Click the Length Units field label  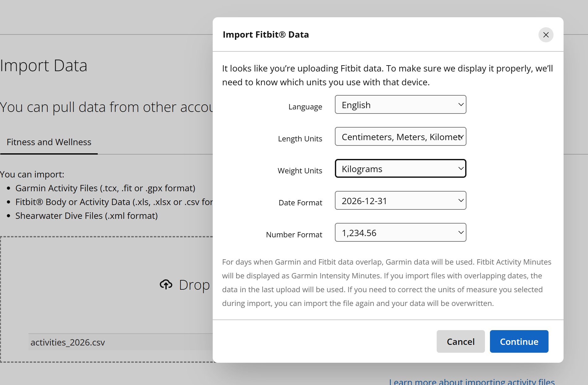tap(300, 139)
